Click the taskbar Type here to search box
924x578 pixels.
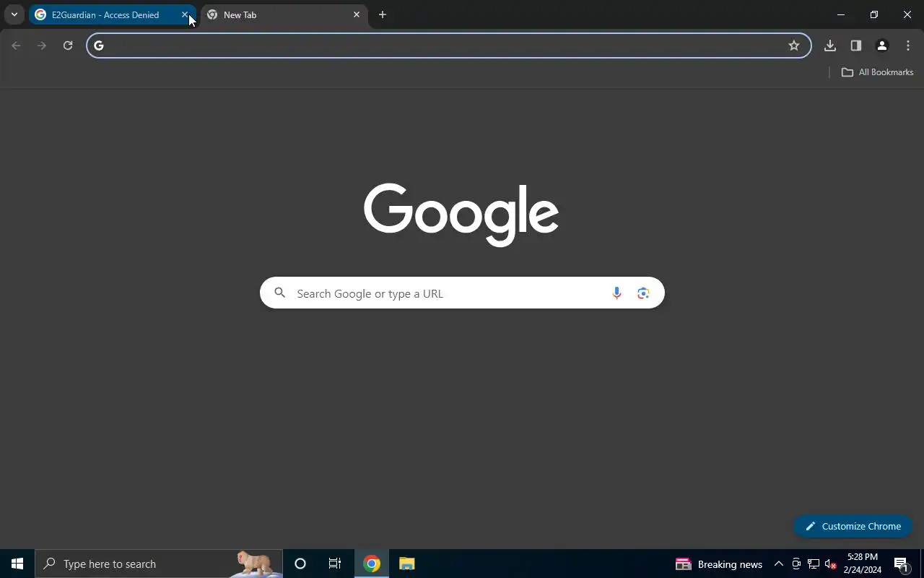coord(159,564)
